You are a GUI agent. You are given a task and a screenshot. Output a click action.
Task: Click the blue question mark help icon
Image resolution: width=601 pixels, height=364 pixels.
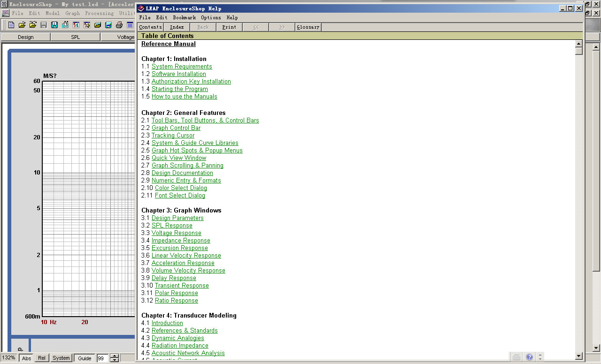pyautogui.click(x=529, y=357)
